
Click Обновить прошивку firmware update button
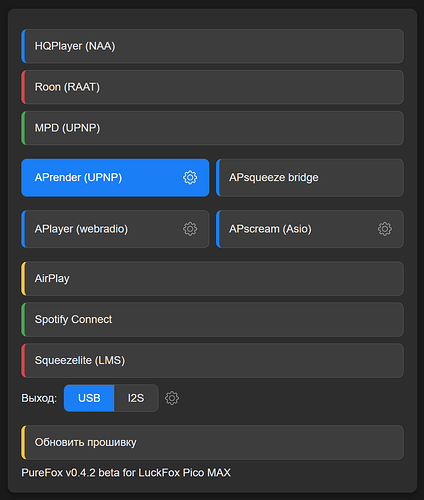pos(212,442)
